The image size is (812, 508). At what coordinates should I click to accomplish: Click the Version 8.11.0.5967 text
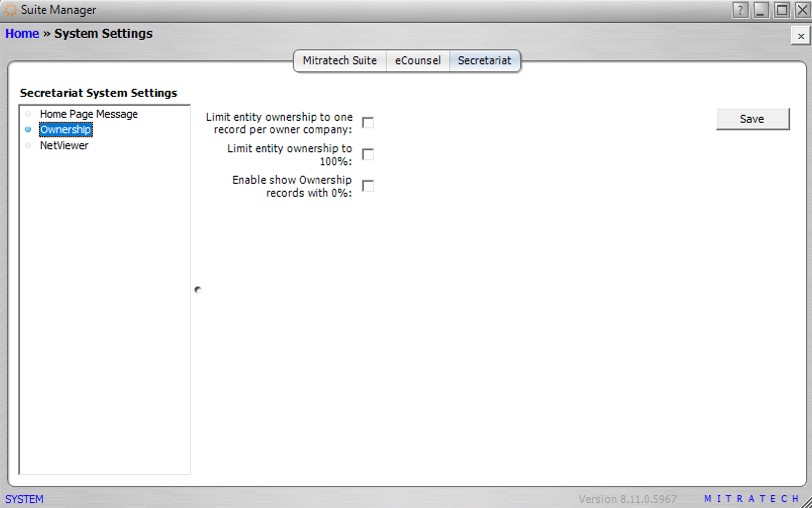[627, 499]
